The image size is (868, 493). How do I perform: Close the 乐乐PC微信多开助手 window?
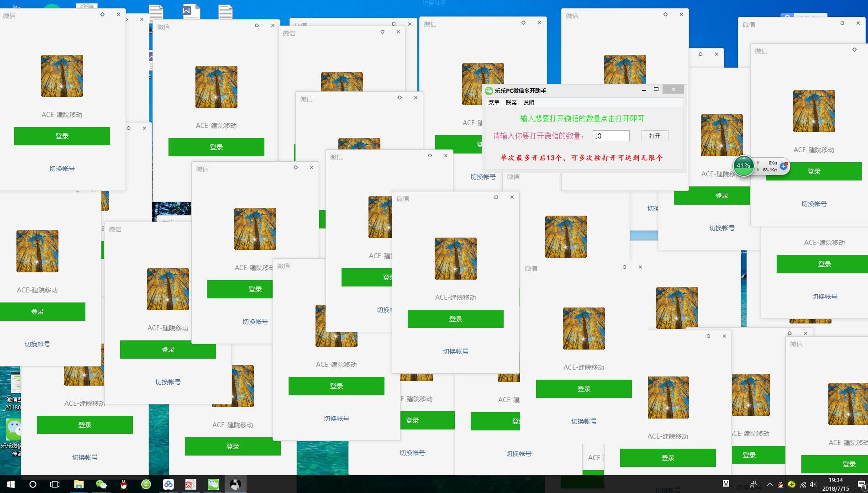pos(673,90)
